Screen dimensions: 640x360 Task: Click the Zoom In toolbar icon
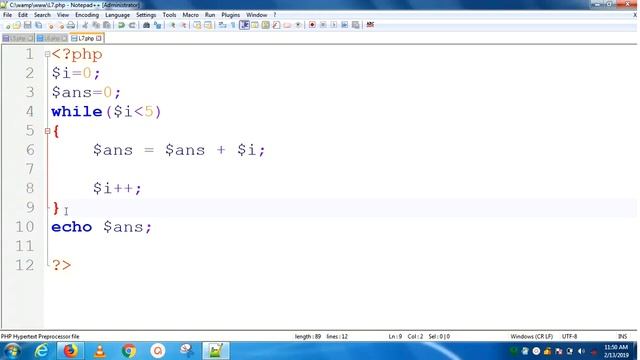pyautogui.click(x=173, y=25)
